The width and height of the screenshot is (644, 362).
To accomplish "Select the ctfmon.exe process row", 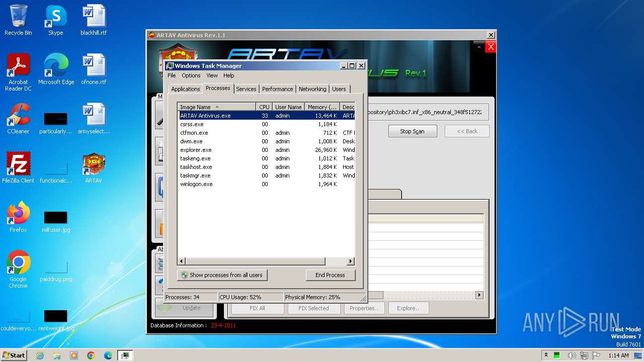I will (267, 133).
